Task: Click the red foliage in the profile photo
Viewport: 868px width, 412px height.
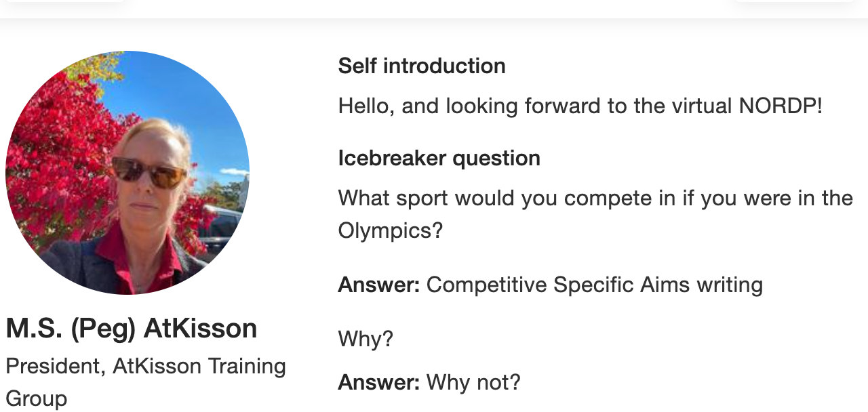Action: (54, 149)
